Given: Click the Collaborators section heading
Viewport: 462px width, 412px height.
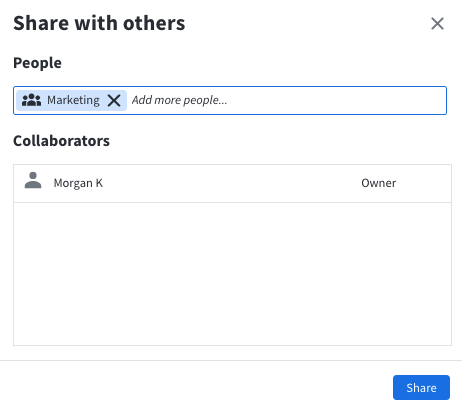Looking at the screenshot, I should click(61, 141).
